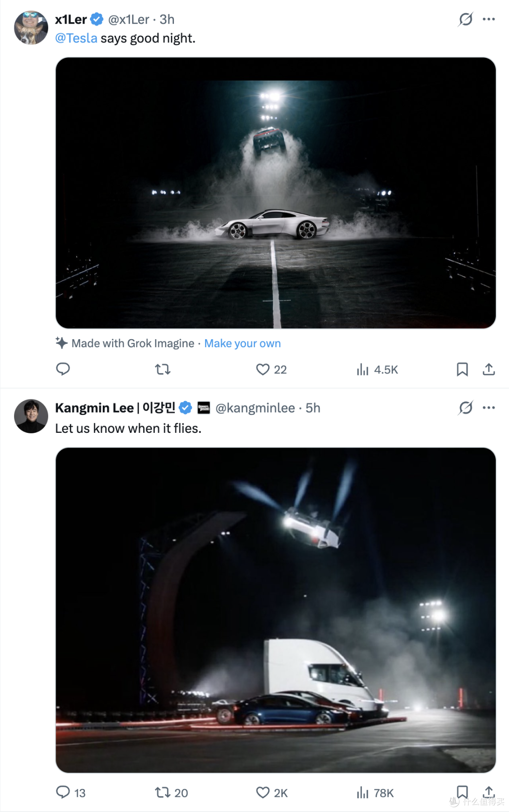Like x1Ler's post with 22 likes

[x=271, y=370]
